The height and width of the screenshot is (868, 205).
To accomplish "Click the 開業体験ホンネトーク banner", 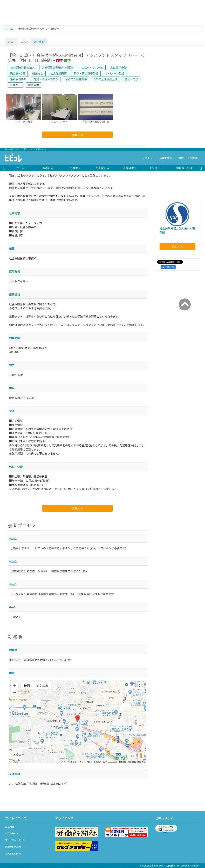I will (126, 832).
